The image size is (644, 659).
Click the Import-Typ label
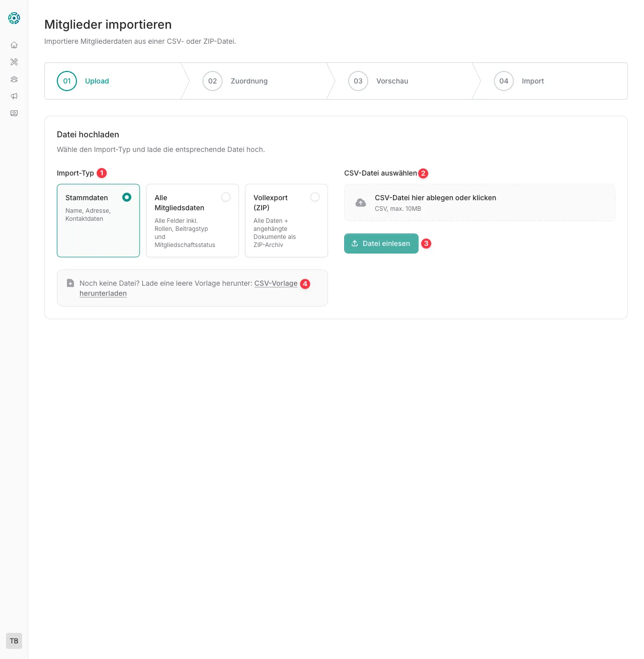(75, 173)
